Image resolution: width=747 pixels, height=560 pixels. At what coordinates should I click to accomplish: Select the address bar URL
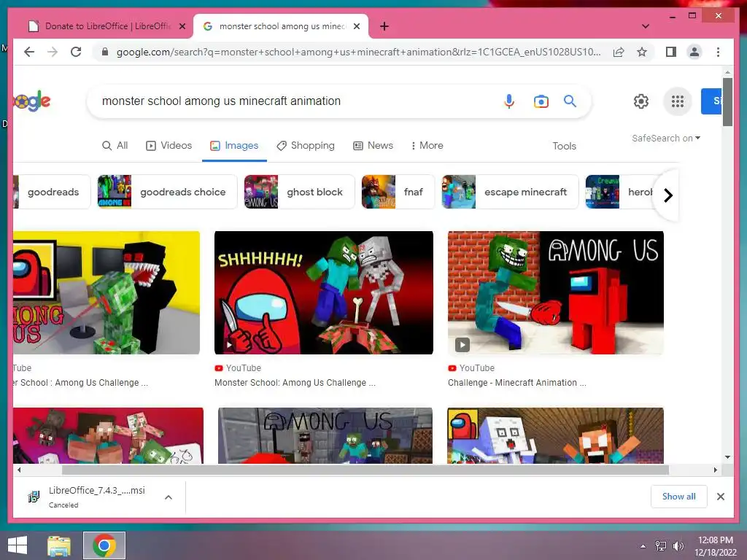(x=358, y=52)
